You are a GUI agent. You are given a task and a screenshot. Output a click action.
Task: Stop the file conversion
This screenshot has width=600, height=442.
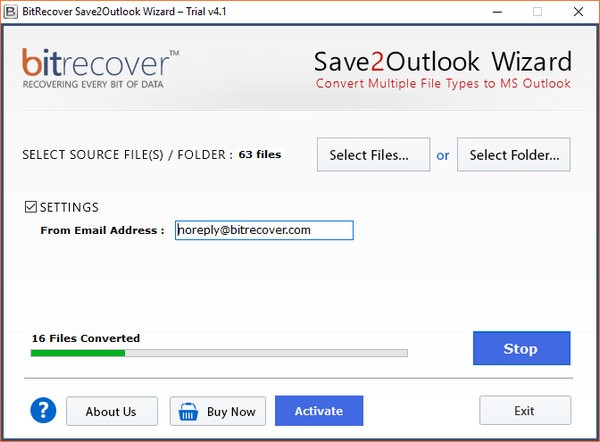[x=522, y=348]
